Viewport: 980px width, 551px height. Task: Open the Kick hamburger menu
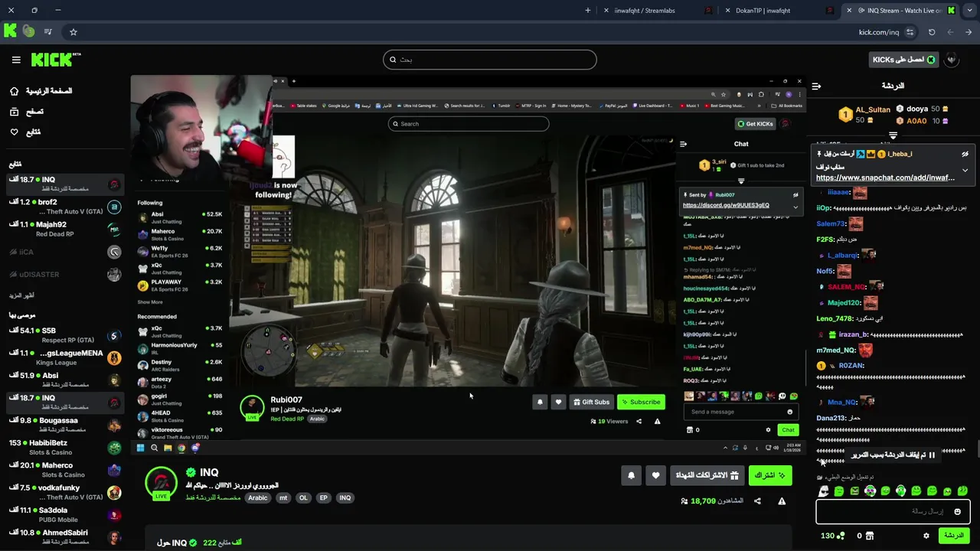click(16, 60)
